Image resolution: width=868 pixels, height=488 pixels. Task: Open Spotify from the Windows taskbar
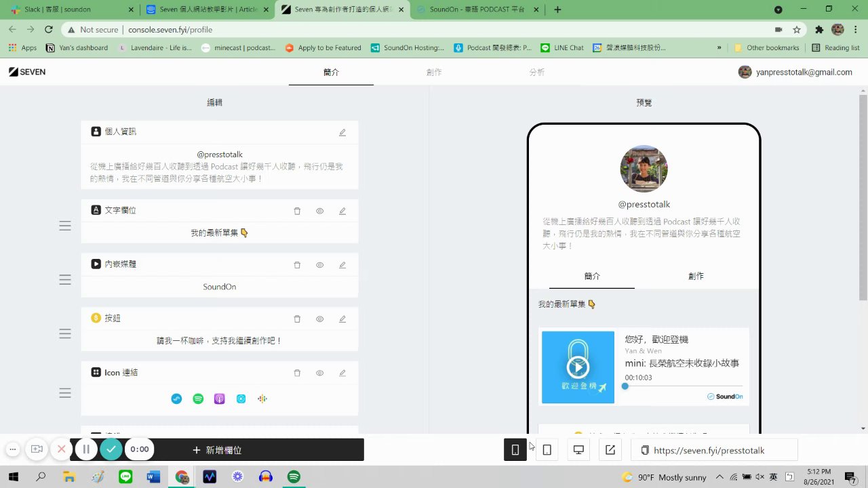tap(294, 476)
